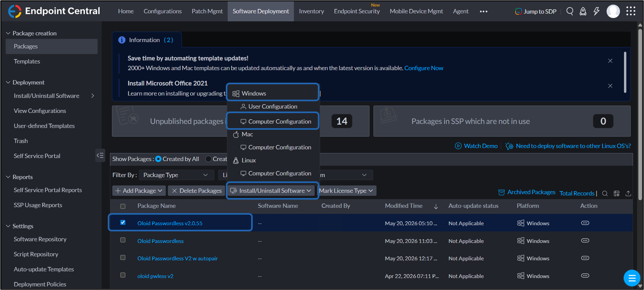The height and width of the screenshot is (290, 644).
Task: Click the Configure Now link
Action: pyautogui.click(x=424, y=68)
